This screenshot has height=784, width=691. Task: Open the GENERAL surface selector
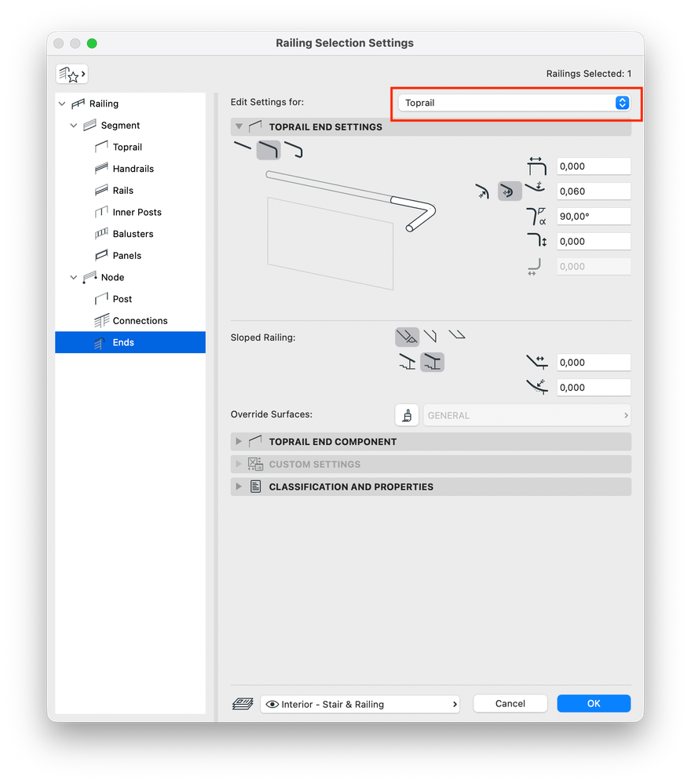point(527,415)
